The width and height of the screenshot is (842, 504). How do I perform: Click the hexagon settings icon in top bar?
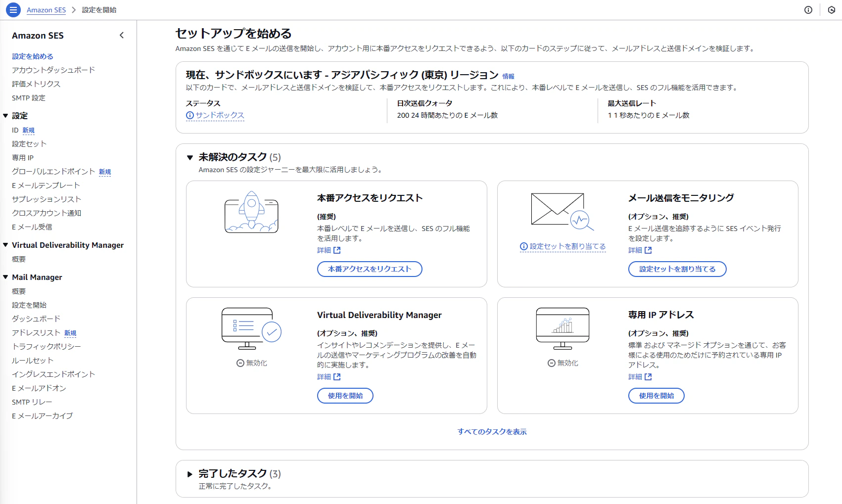[x=832, y=10]
